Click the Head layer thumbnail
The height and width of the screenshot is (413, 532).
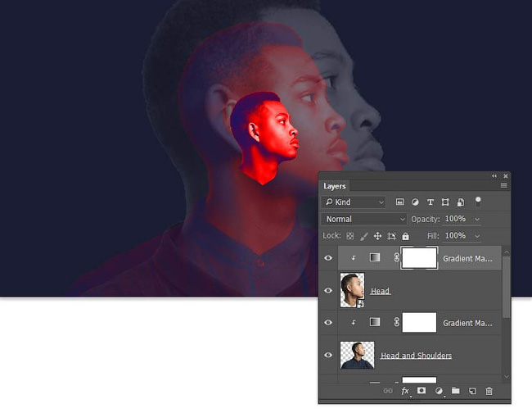tap(352, 290)
